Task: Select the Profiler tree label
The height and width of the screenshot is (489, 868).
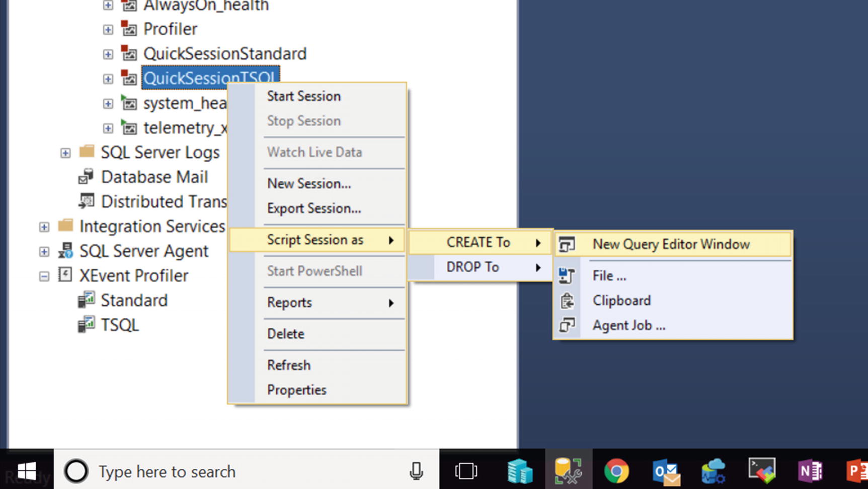Action: (170, 29)
